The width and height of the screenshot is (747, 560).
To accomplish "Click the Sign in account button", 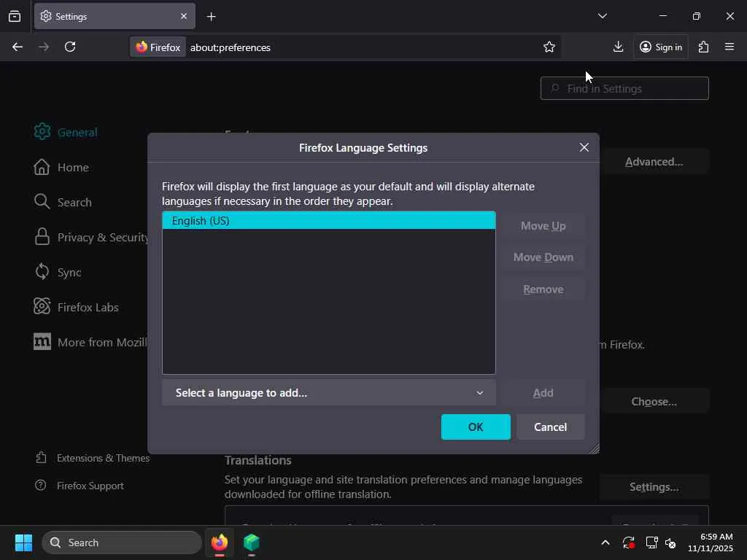I will pyautogui.click(x=661, y=47).
